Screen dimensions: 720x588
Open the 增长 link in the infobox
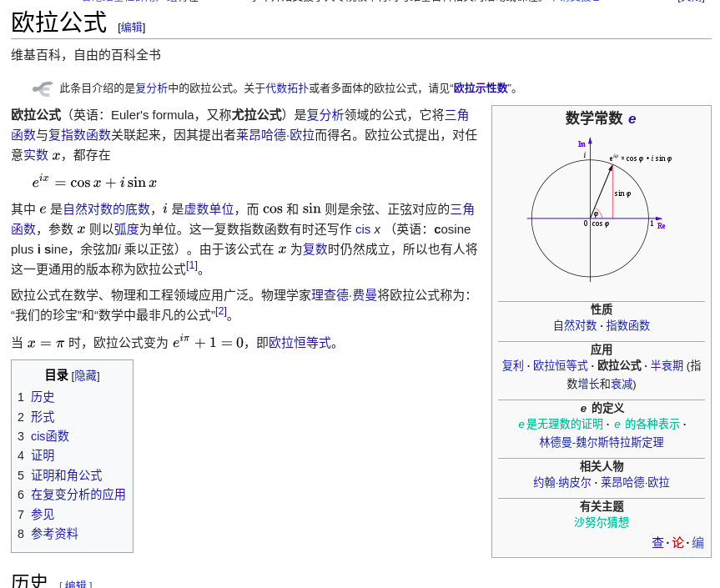tap(589, 384)
